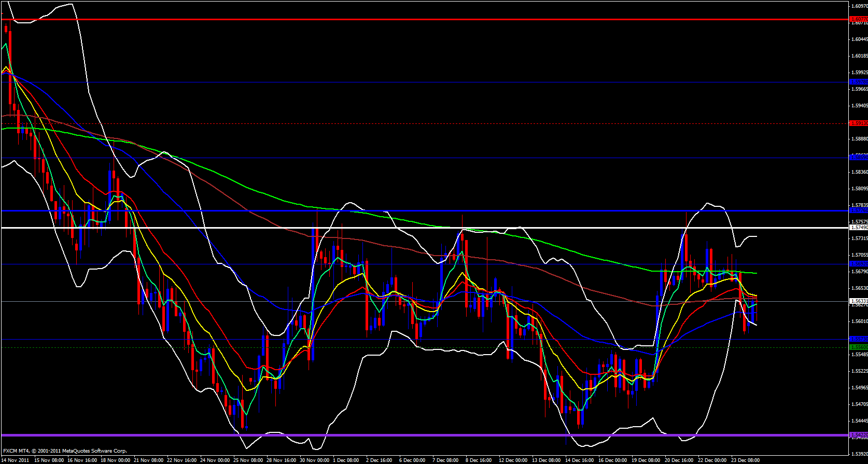Select the current price tag 1.56331
Image resolution: width=868 pixels, height=464 pixels.
(859, 301)
